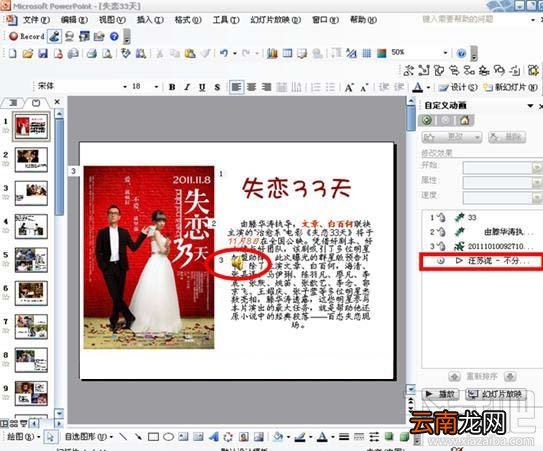
Task: Click the 幻灯片放映 (Slide Show) button in the task pane
Action: coord(496,394)
